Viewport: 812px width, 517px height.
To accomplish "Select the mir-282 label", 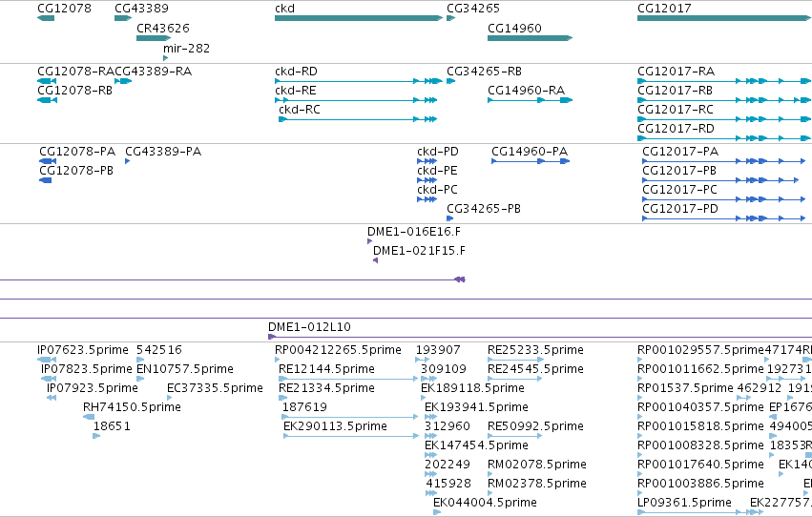I will pyautogui.click(x=186, y=48).
